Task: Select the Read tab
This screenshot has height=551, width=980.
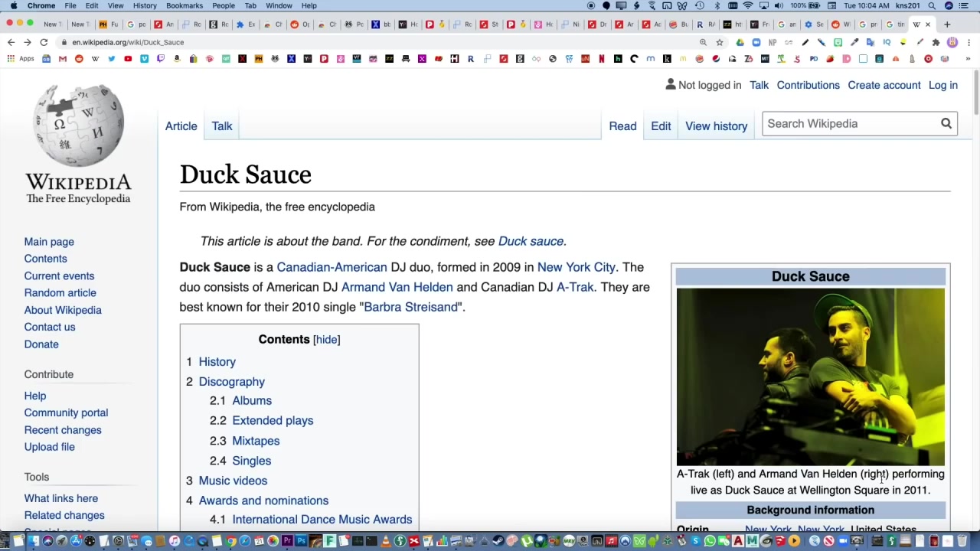Action: 622,126
